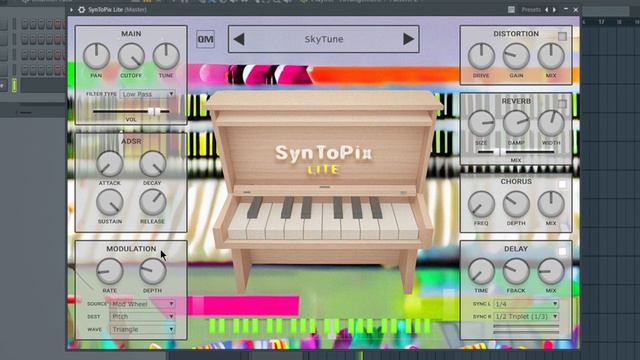The width and height of the screenshot is (640, 360).
Task: Click the Delay FBACK knob
Action: click(x=516, y=271)
